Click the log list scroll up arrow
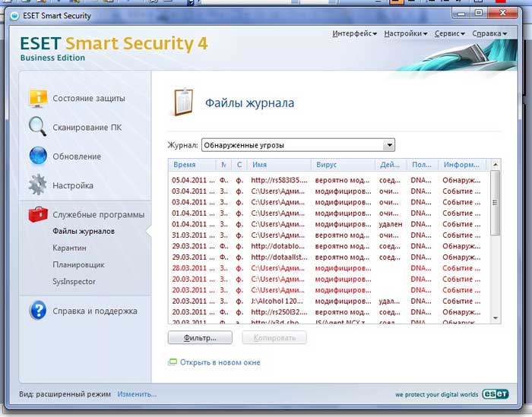Image resolution: width=532 pixels, height=417 pixels. 496,164
